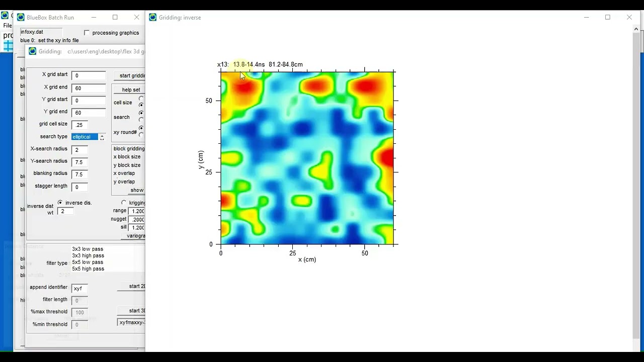Click the vertical scrollbar in Gridding: inverse window
The width and height of the screenshot is (644, 362).
[636, 186]
